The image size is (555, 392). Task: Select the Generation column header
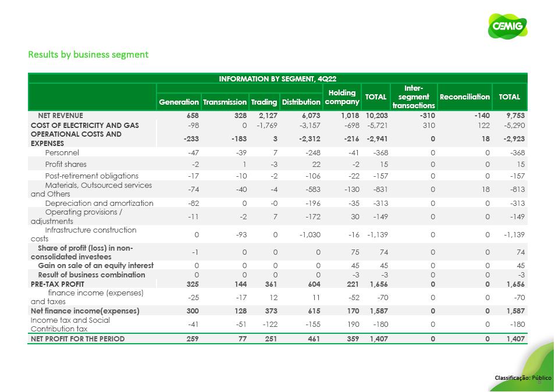(179, 102)
